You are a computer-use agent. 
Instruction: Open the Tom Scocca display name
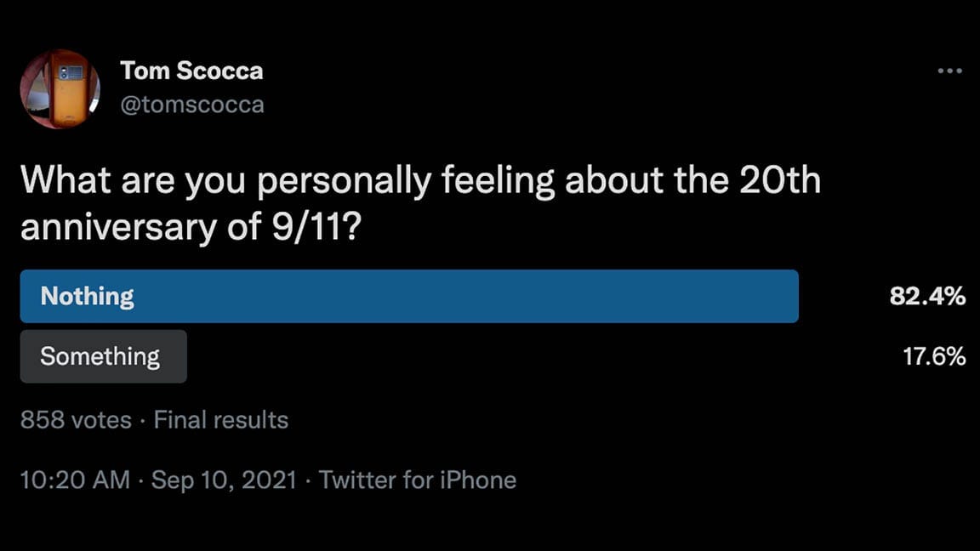click(191, 71)
